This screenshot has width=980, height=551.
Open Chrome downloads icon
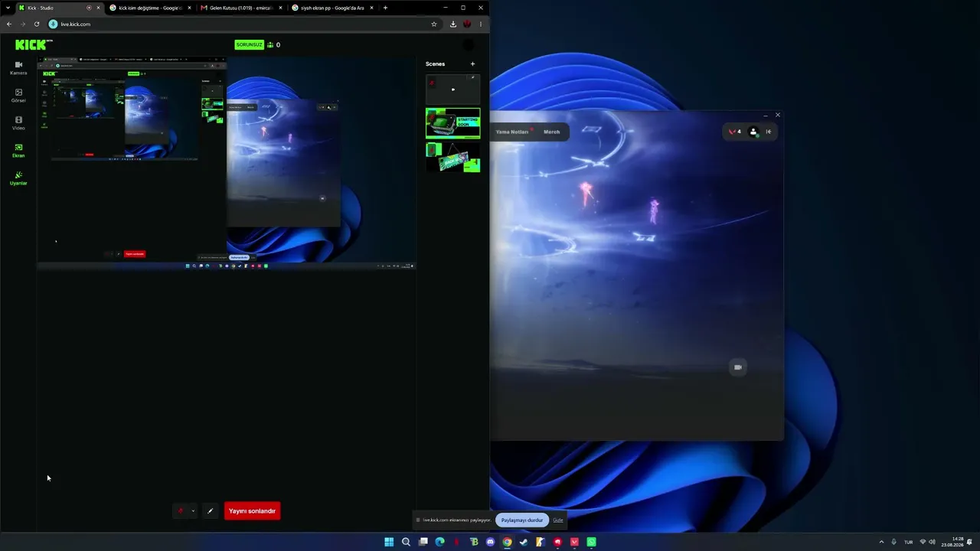pos(453,24)
